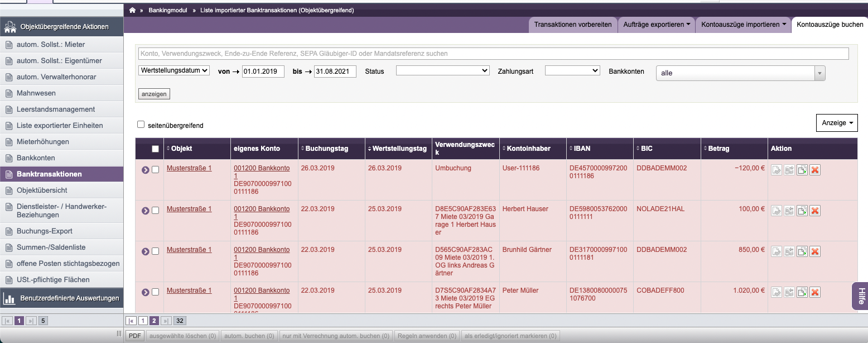
Task: Expand details of the Peter Müller row
Action: click(146, 292)
